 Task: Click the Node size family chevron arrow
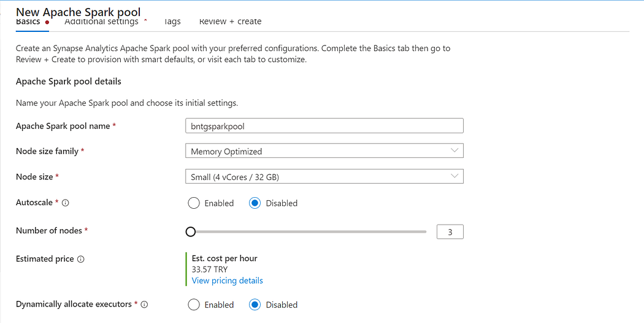tap(454, 150)
